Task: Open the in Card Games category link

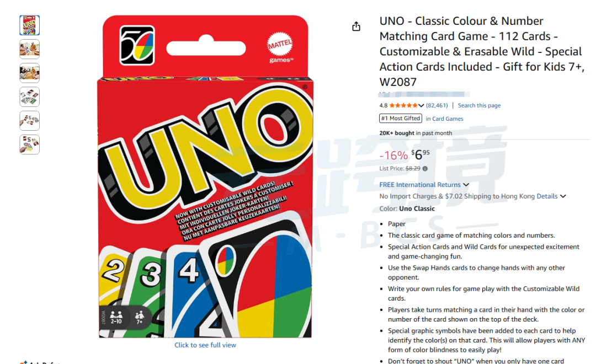Action: pyautogui.click(x=444, y=119)
